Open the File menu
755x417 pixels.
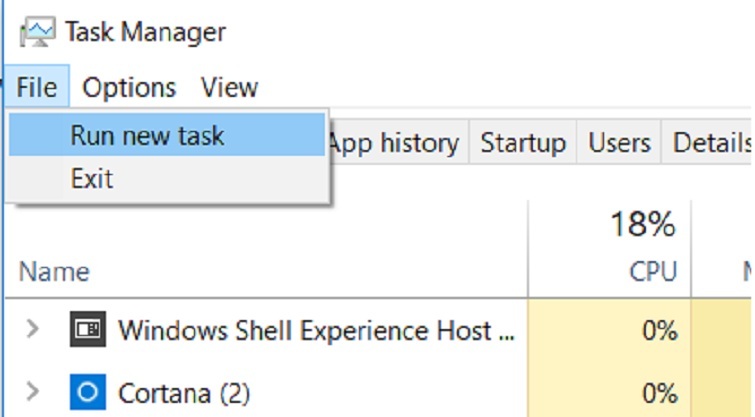(x=37, y=88)
